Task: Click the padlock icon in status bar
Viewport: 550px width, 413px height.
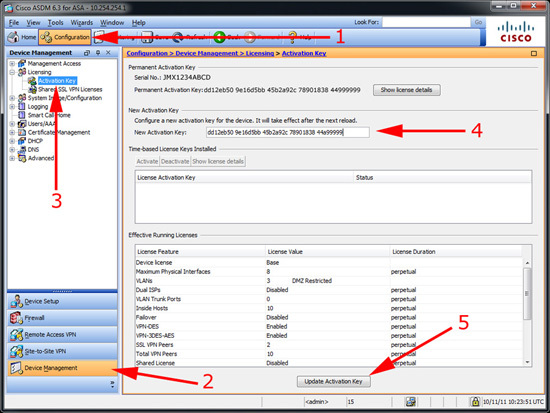Action: [475, 401]
